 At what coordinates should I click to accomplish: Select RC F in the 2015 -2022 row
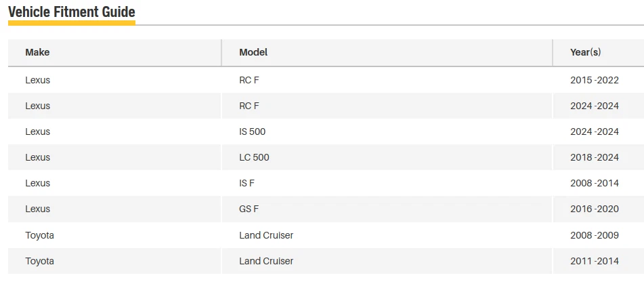tap(249, 80)
